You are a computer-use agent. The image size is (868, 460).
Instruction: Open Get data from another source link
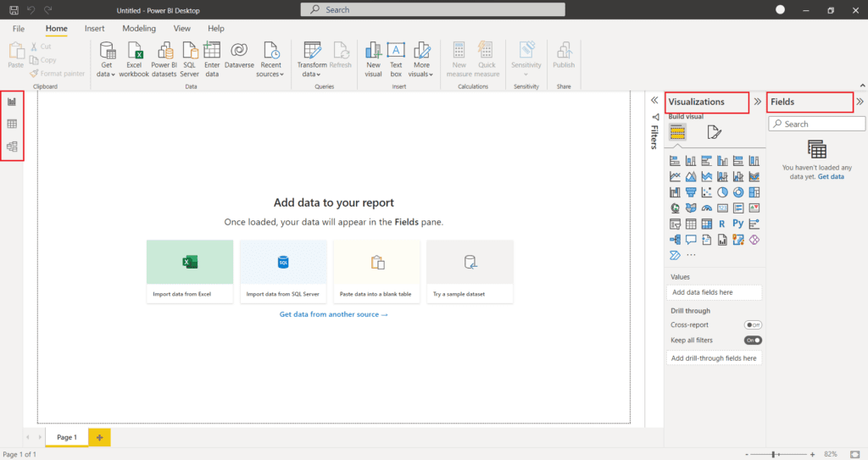(x=333, y=314)
